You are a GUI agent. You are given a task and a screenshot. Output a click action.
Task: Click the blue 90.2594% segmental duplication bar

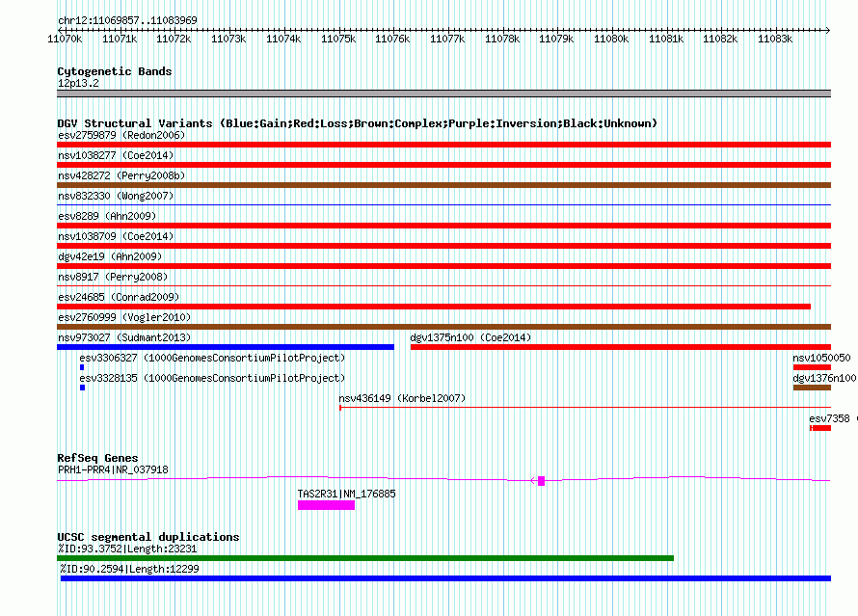(445, 578)
